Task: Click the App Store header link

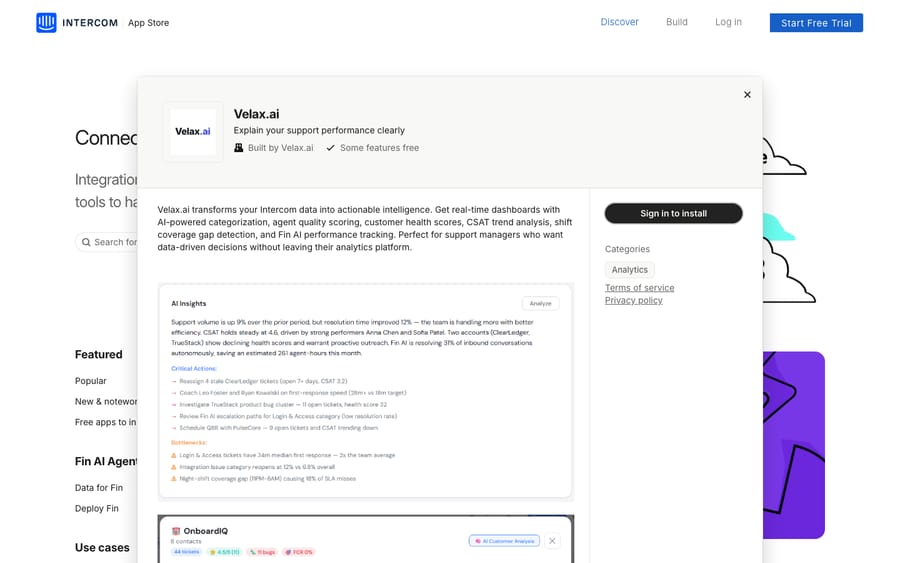Action: (148, 23)
